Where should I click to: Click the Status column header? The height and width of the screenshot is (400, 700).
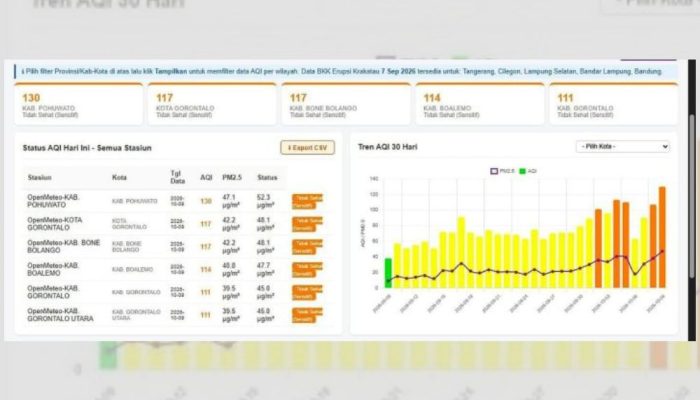coord(267,178)
